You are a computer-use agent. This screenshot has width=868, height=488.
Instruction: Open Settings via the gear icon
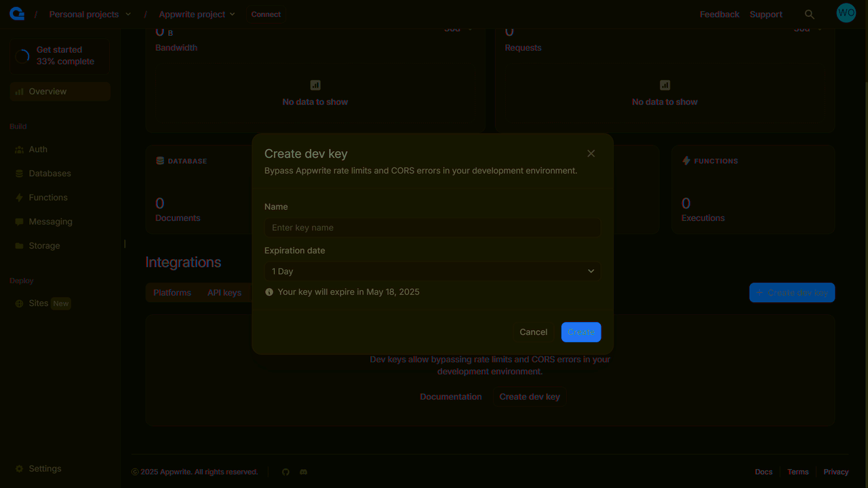pyautogui.click(x=45, y=468)
